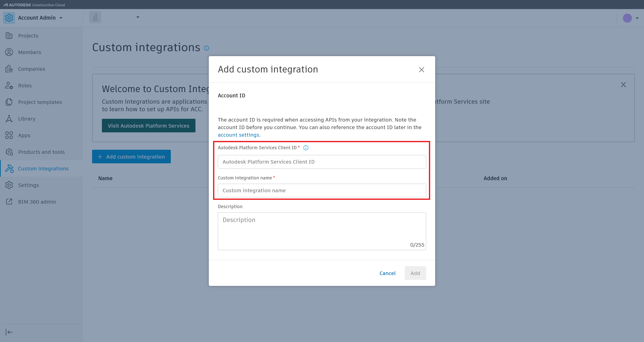Expand the user profile menu arrow

(637, 18)
